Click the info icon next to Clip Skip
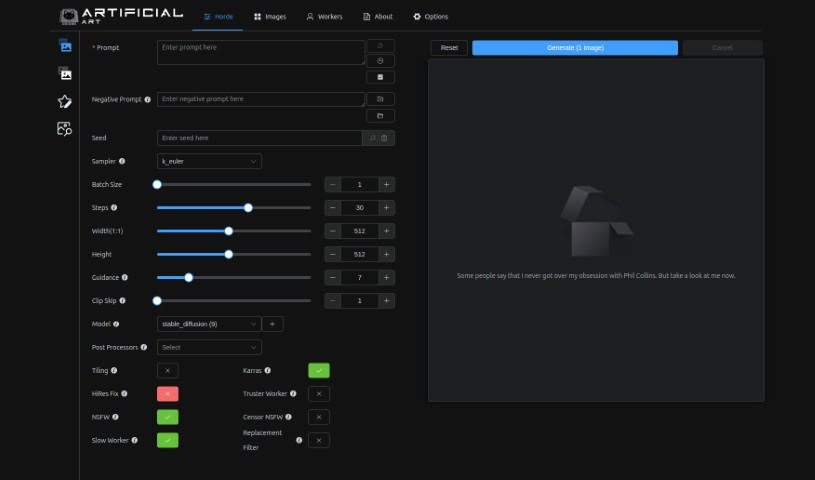The image size is (815, 480). click(123, 301)
